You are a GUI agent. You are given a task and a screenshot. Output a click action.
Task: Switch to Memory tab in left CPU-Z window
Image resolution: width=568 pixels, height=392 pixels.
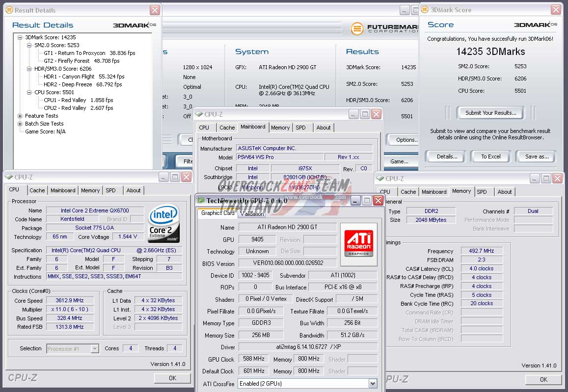(x=90, y=190)
